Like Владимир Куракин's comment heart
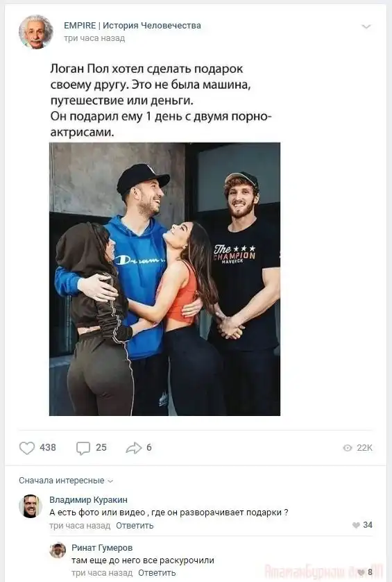The width and height of the screenshot is (392, 582). [x=356, y=525]
